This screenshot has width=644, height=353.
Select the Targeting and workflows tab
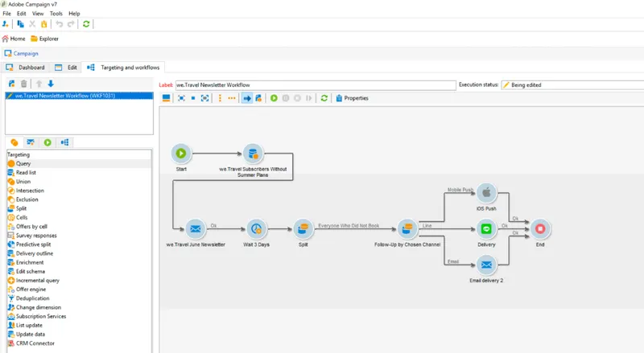[123, 68]
